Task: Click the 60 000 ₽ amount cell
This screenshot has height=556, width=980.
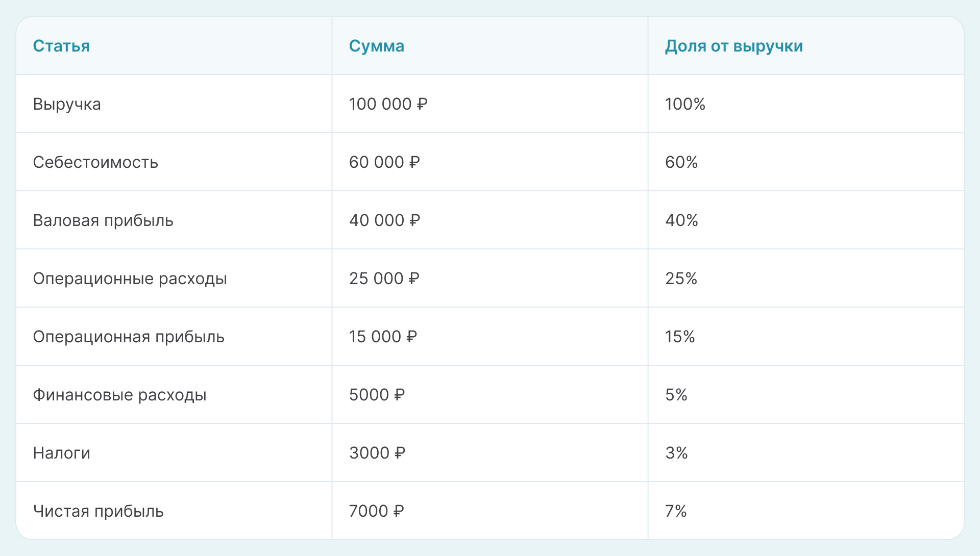Action: [384, 162]
